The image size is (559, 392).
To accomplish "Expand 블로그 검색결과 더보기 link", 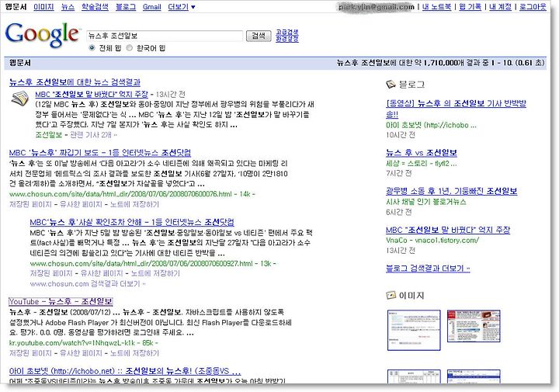I will tap(428, 269).
